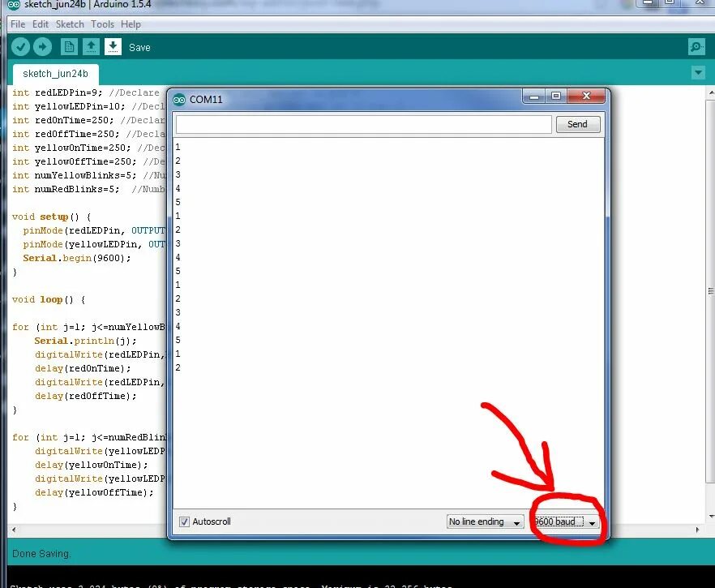Click the editor horizontal scrollbar right arrow
This screenshot has height=588, width=715.
[x=697, y=530]
